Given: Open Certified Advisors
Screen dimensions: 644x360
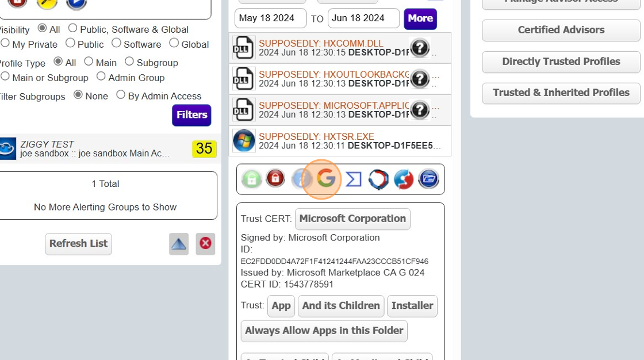Looking at the screenshot, I should (x=561, y=30).
